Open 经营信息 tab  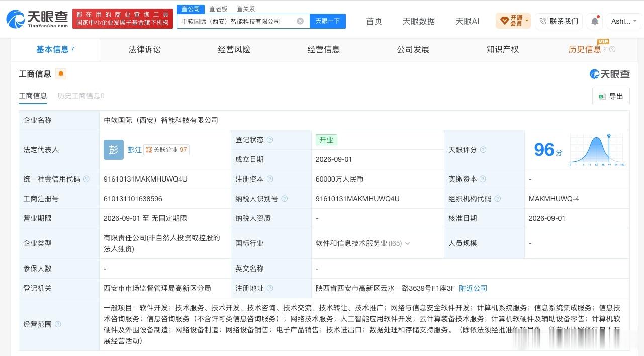pyautogui.click(x=324, y=49)
